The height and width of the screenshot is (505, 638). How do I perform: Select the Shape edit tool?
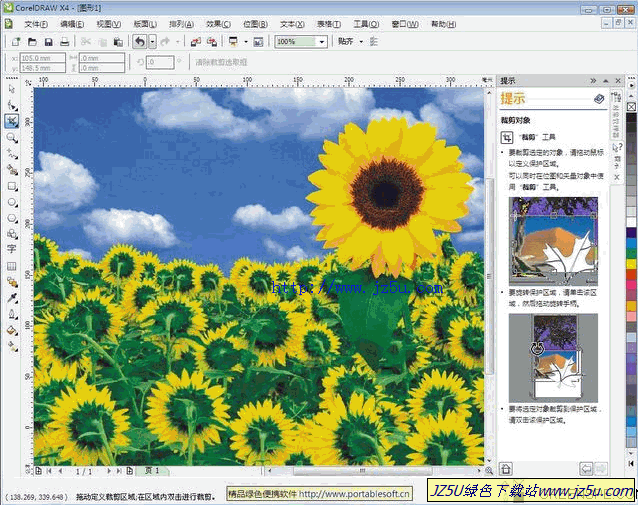tap(12, 105)
